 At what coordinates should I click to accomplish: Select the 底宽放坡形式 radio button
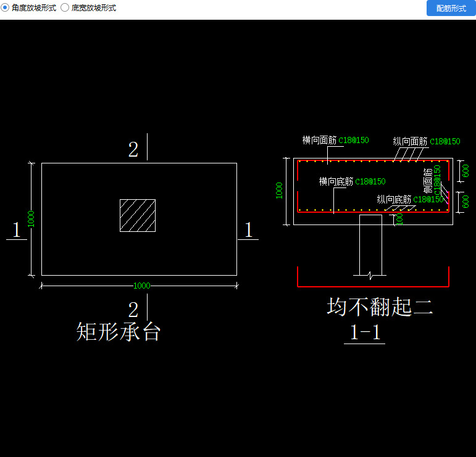[65, 8]
